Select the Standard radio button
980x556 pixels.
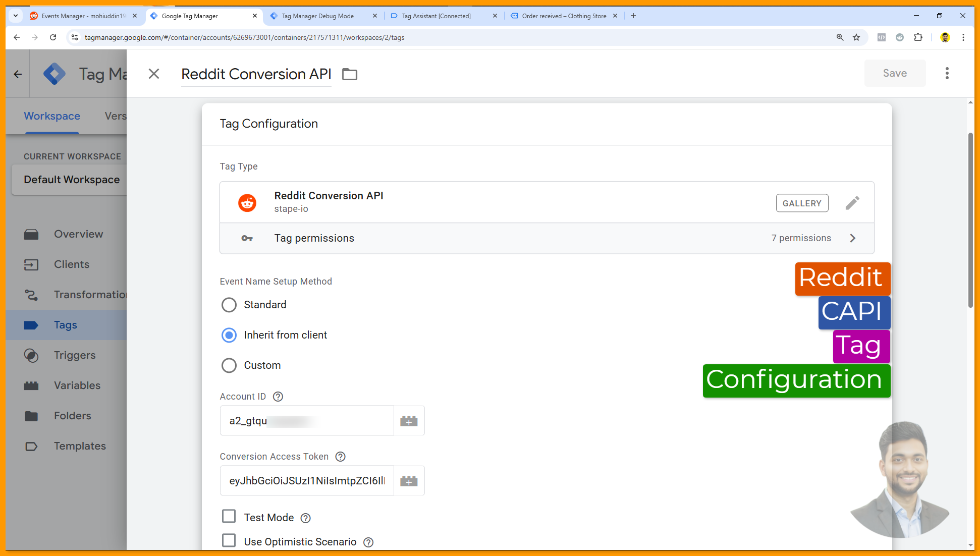[x=229, y=305]
